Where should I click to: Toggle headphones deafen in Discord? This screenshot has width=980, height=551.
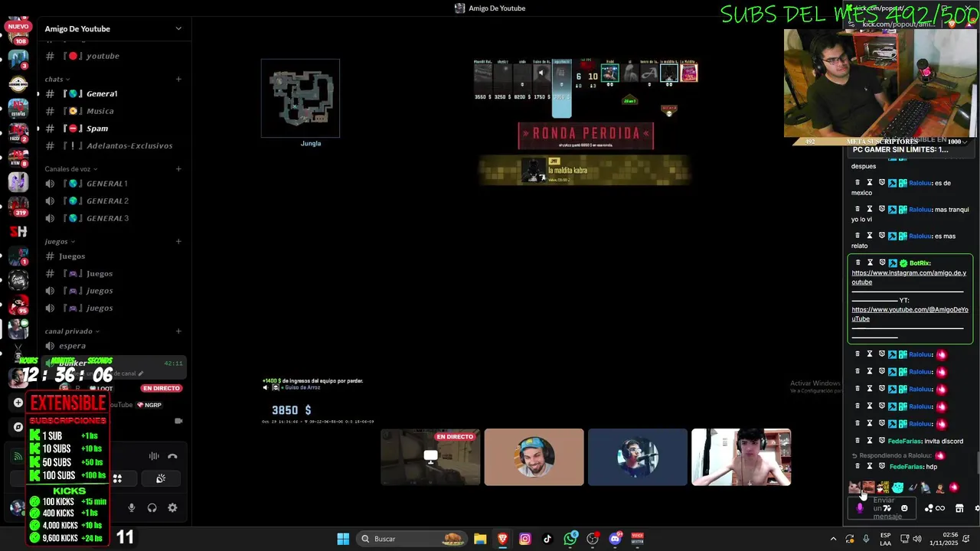click(152, 507)
